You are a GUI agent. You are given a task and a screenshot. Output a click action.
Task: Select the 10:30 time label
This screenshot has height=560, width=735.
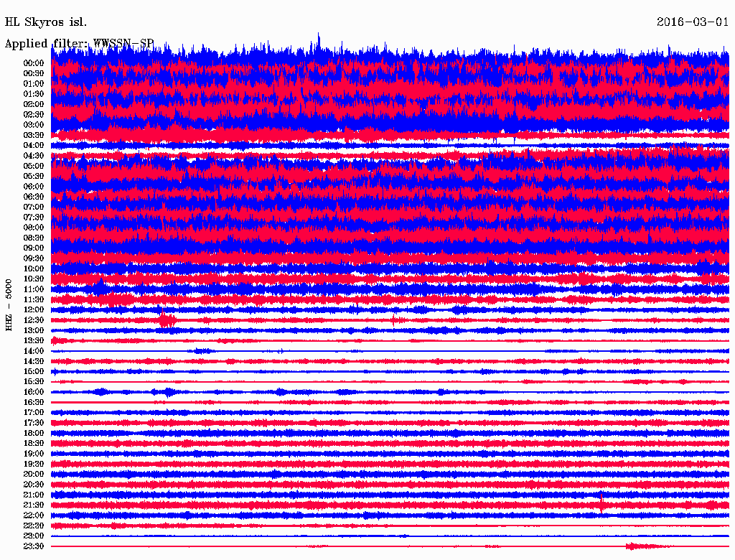click(34, 279)
